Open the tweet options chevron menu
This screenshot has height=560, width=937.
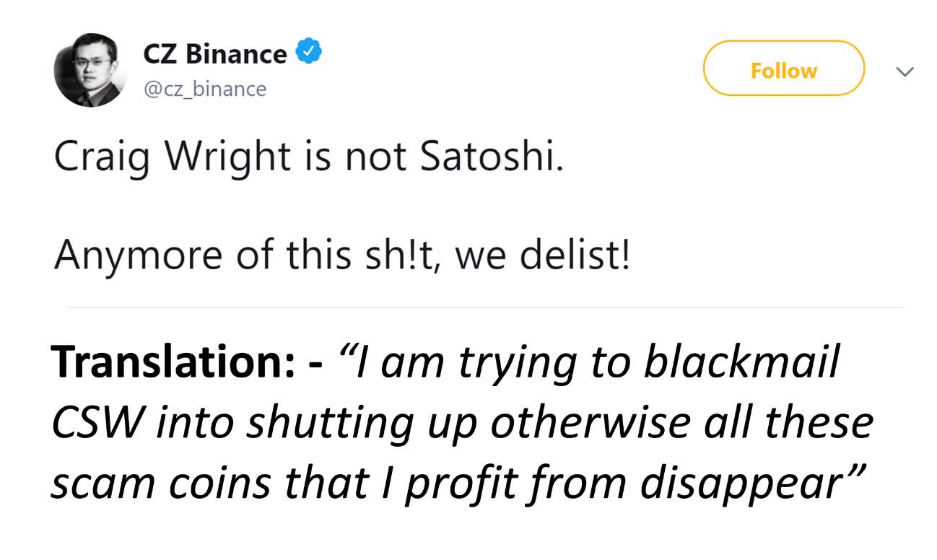pos(904,71)
